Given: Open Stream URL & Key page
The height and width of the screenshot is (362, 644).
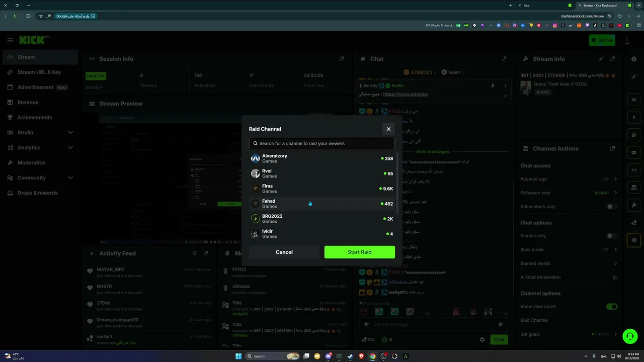Looking at the screenshot, I should (x=40, y=72).
